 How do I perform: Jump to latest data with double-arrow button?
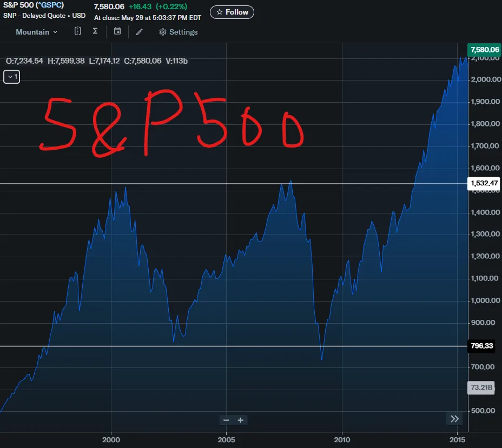point(454,419)
